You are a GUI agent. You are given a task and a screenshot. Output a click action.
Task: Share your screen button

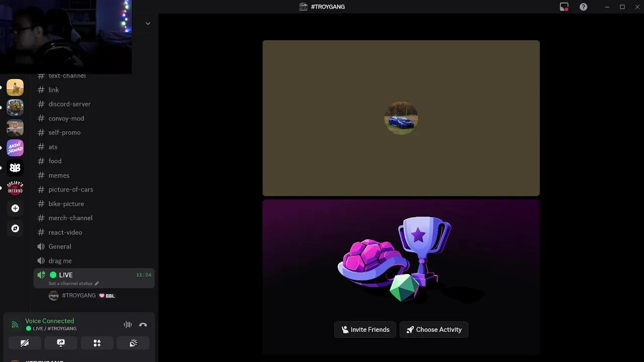pos(61,343)
